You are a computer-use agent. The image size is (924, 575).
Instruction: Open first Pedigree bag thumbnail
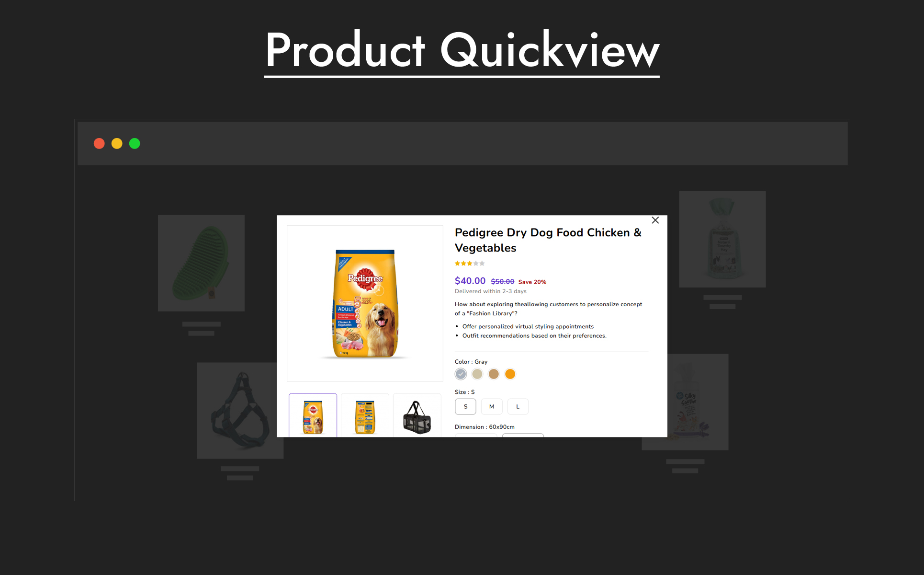[x=313, y=415]
